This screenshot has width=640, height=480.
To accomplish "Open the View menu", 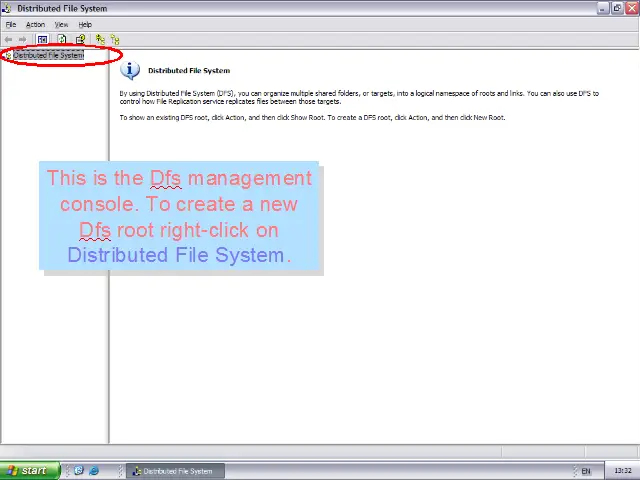I will pyautogui.click(x=61, y=24).
